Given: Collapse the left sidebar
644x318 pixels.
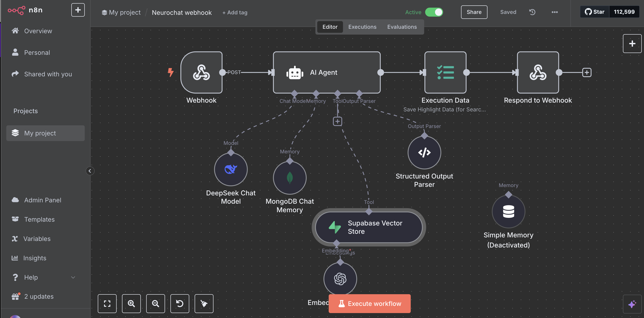Looking at the screenshot, I should [90, 171].
